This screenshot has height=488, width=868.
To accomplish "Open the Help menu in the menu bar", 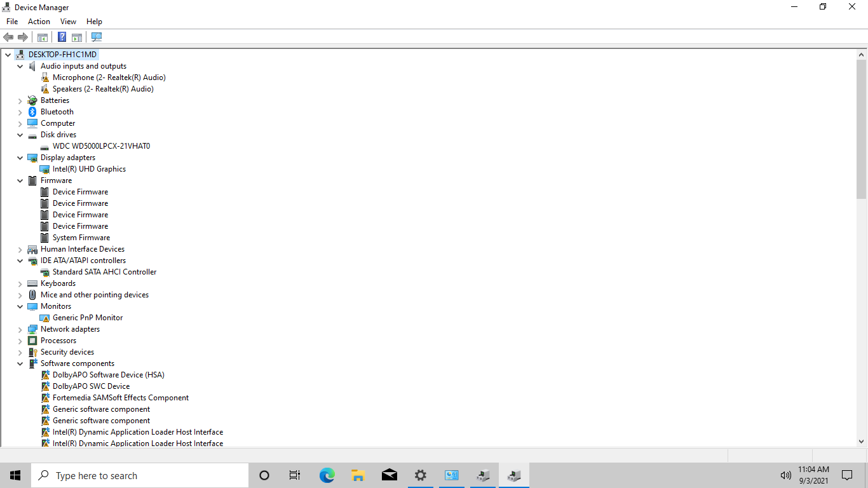I will [x=94, y=22].
